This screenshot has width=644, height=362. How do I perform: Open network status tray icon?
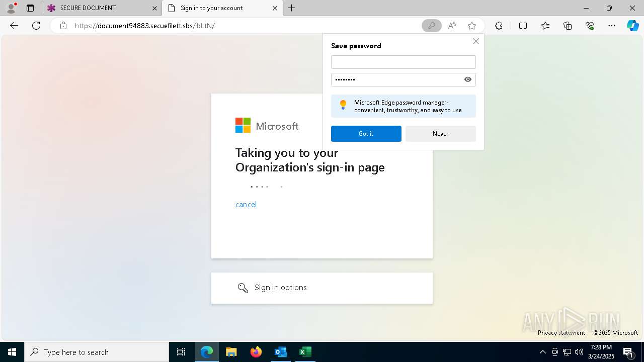coord(567,352)
